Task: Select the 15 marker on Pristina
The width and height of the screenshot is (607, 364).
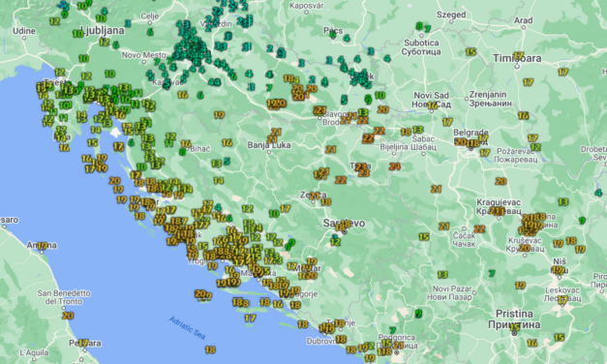Action: pyautogui.click(x=514, y=328)
